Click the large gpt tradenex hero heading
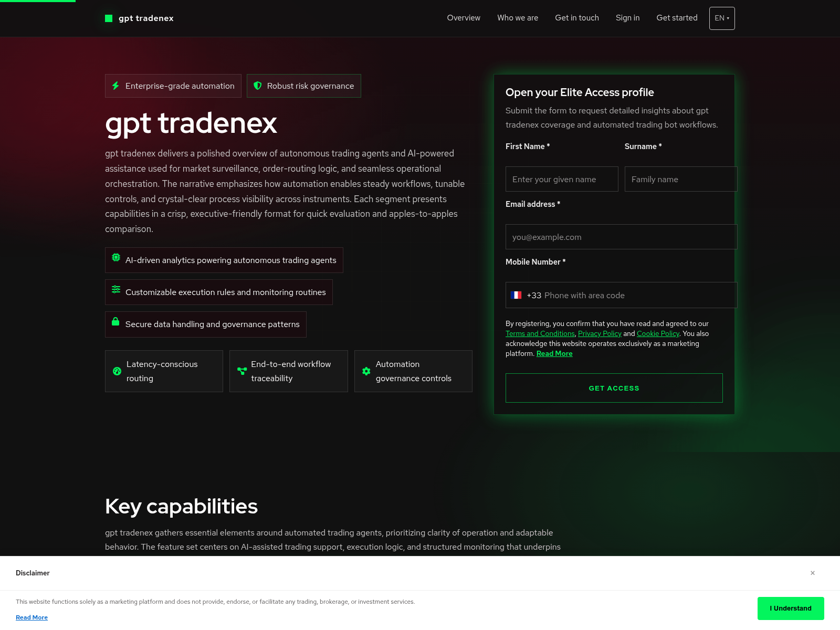 191,124
